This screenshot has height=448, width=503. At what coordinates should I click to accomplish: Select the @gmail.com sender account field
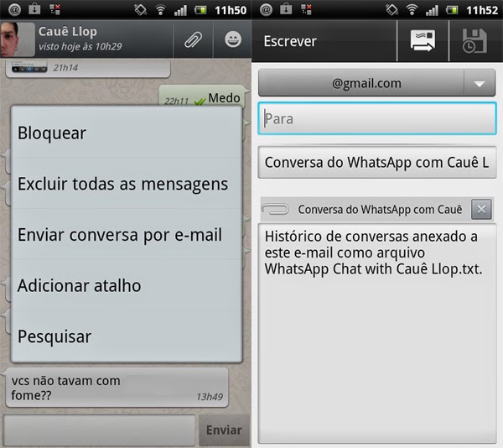click(x=361, y=83)
